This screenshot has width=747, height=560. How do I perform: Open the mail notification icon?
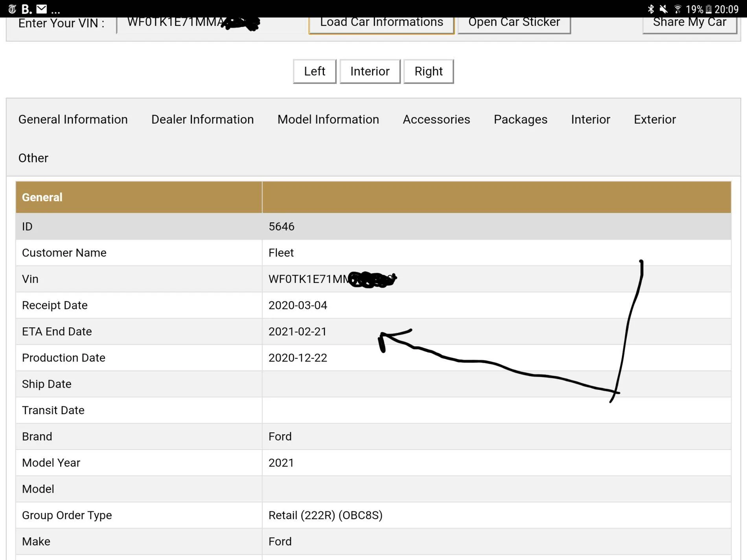coord(41,9)
